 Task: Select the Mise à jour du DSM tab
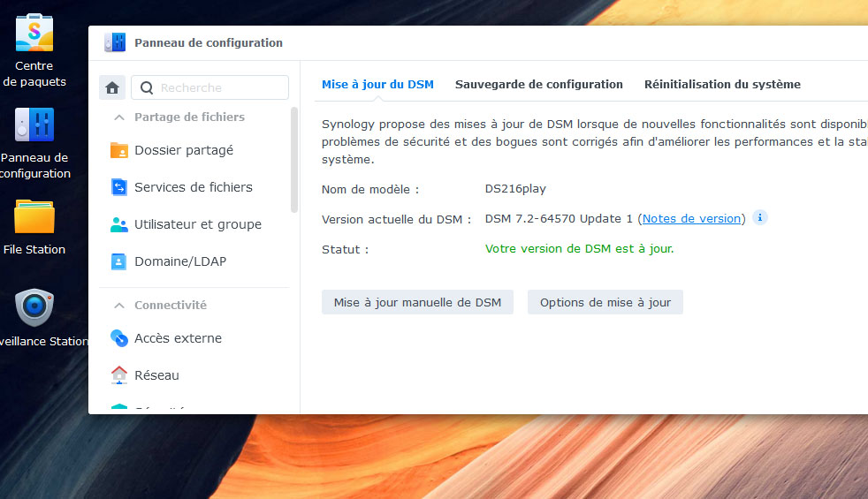[377, 85]
